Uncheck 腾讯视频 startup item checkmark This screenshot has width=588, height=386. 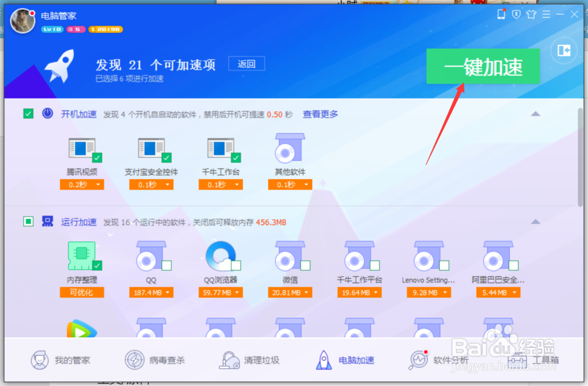tap(96, 157)
